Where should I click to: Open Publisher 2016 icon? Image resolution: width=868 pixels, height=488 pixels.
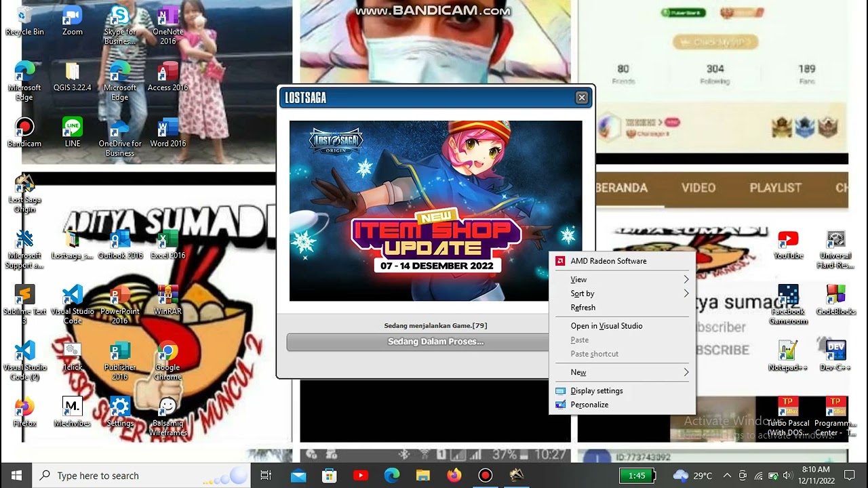click(120, 361)
